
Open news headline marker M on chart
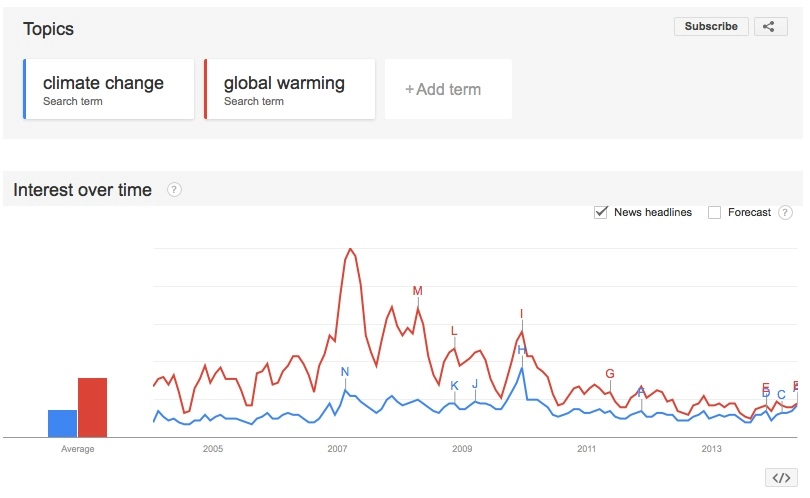tap(418, 291)
